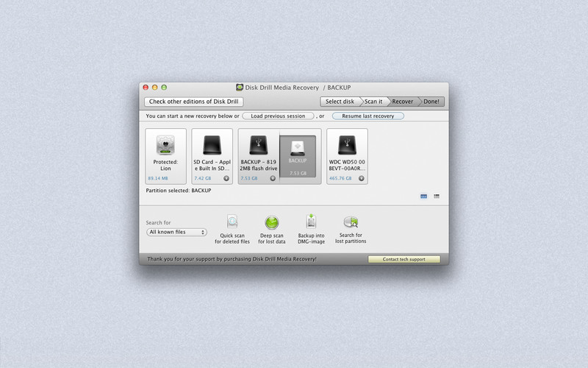Start Deep scan for lost data
This screenshot has width=588, height=368.
[271, 222]
